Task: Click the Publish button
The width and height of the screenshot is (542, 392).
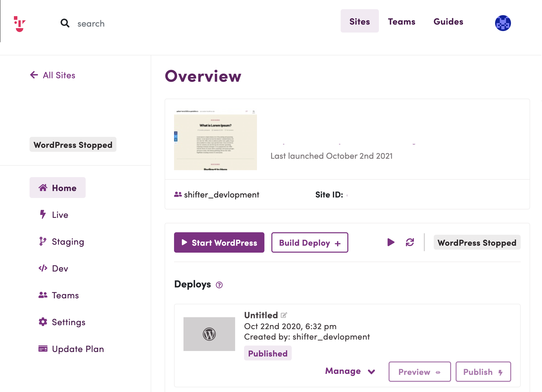Action: point(483,372)
